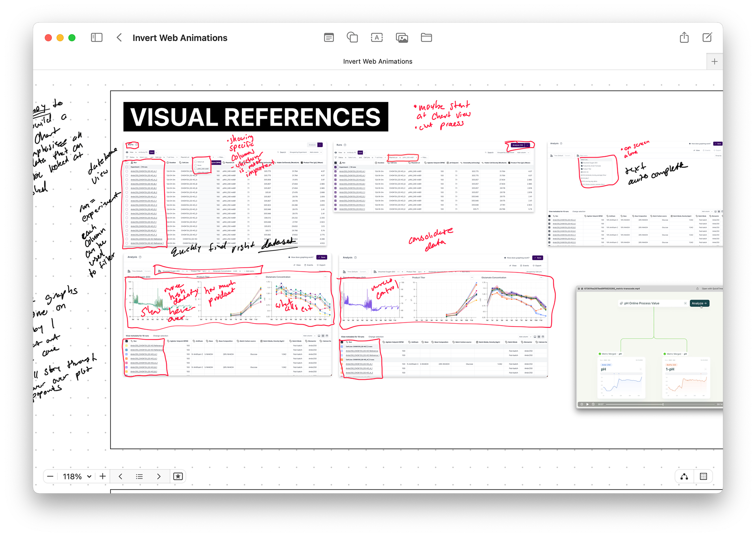
Task: Go to the previous scene
Action: click(120, 476)
